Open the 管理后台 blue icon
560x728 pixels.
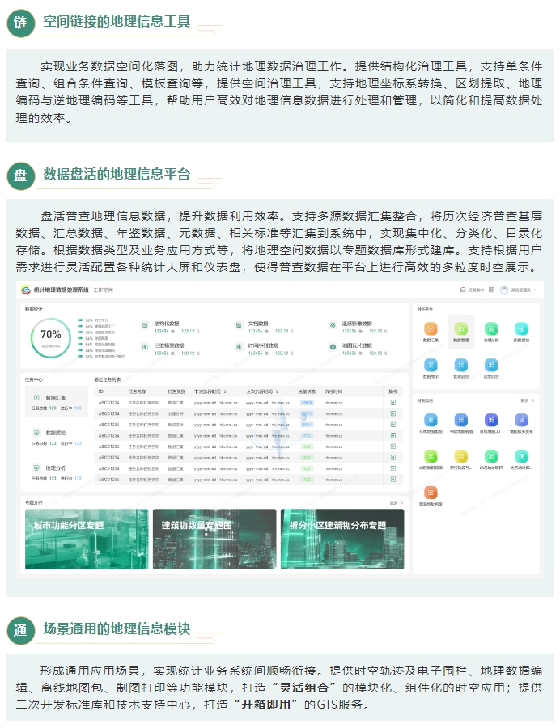pyautogui.click(x=461, y=365)
